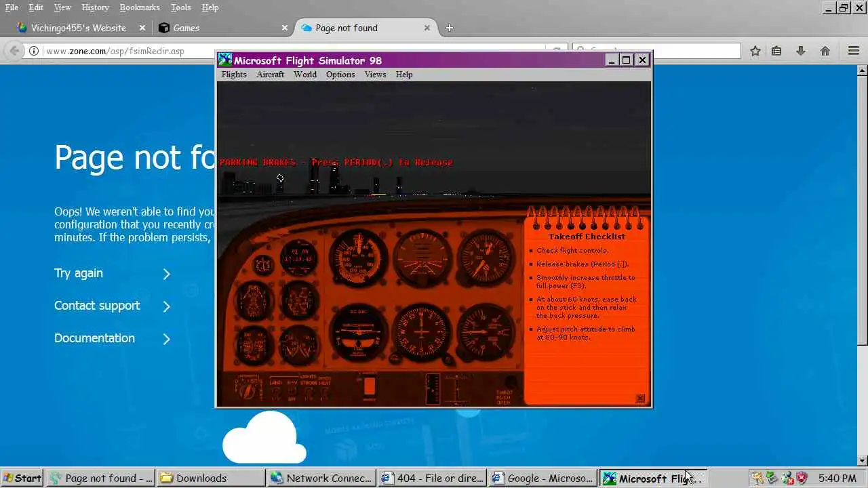Click the Try again link

point(79,273)
